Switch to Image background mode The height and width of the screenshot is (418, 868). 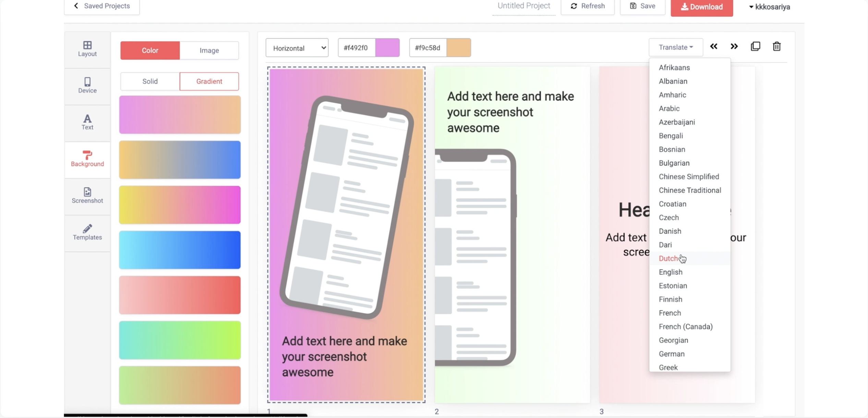click(x=209, y=50)
